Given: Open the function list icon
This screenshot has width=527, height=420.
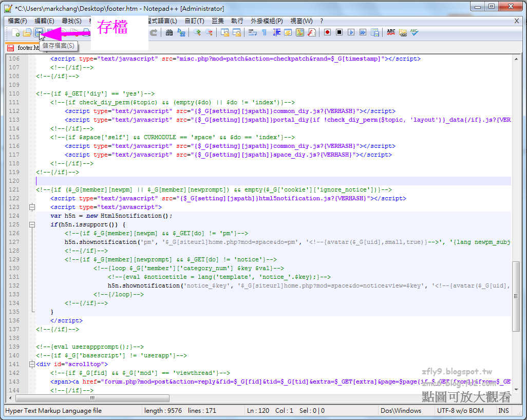Looking at the screenshot, I should click(x=312, y=32).
